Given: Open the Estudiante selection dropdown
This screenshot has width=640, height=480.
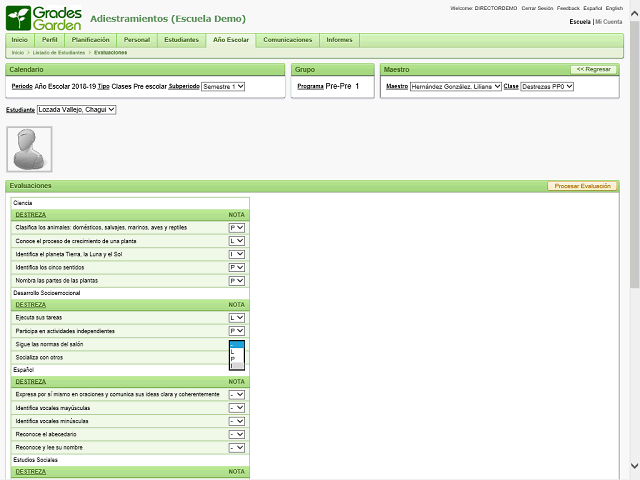Looking at the screenshot, I should [x=76, y=110].
